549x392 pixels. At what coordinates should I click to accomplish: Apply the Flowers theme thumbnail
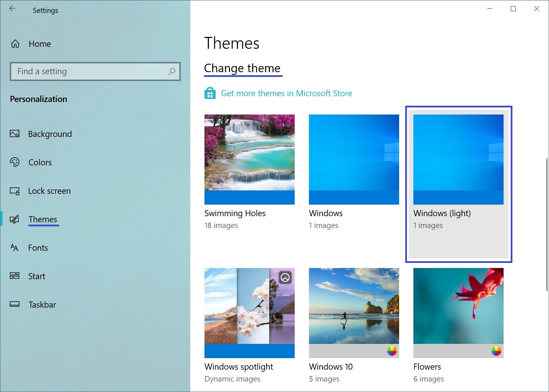click(x=458, y=313)
